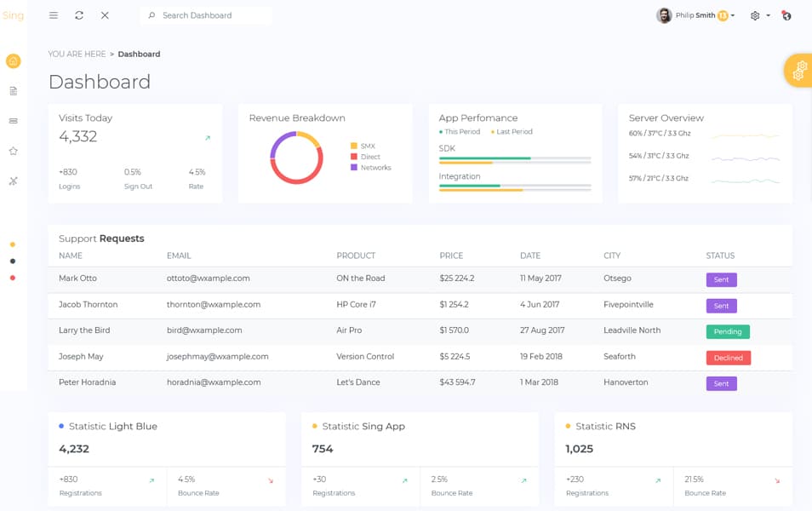812x511 pixels.
Task: Open the tools icon in the sidebar
Action: [x=12, y=181]
